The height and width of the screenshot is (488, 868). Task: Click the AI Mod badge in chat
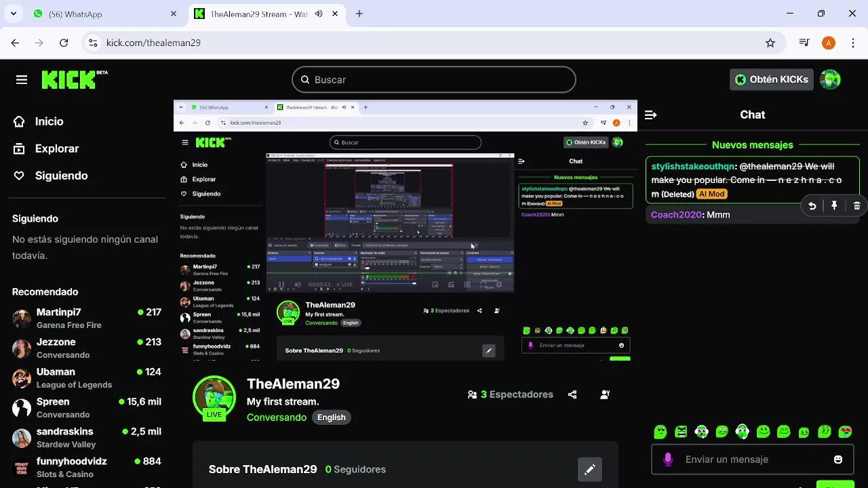711,194
